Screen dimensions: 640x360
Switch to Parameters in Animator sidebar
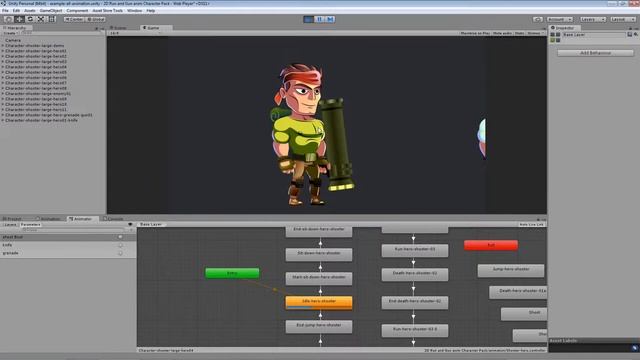[x=31, y=224]
